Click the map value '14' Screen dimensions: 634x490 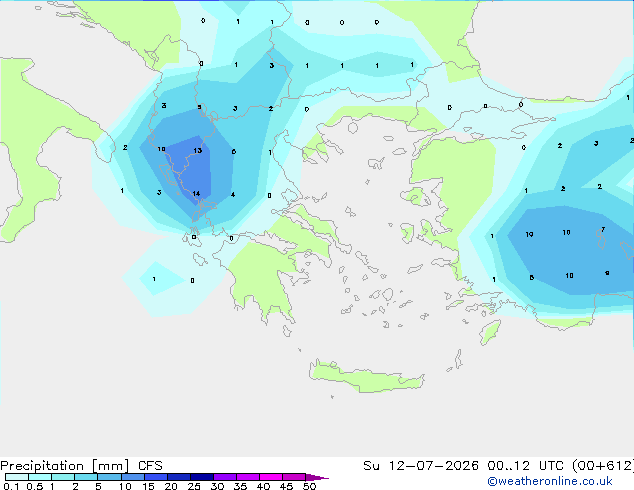(x=196, y=194)
